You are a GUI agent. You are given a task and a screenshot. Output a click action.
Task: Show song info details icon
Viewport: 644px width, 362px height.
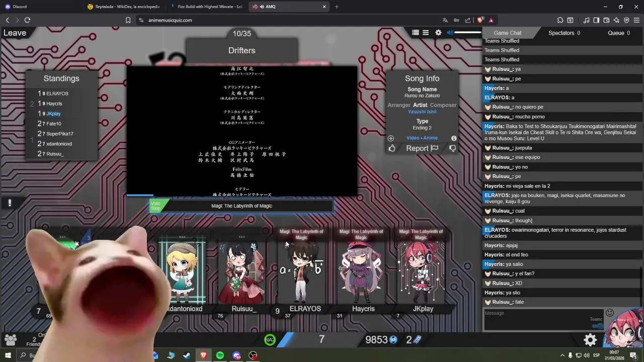(454, 138)
